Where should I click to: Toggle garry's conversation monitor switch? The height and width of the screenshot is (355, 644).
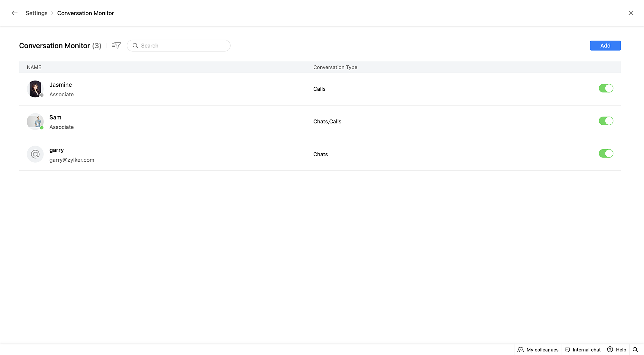pyautogui.click(x=606, y=154)
